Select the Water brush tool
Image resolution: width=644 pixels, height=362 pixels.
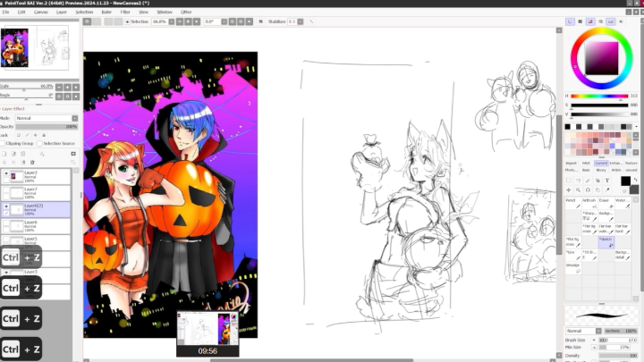tap(623, 203)
